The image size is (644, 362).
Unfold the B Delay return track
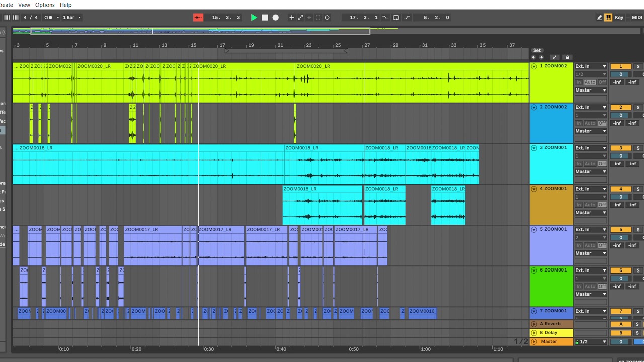click(534, 333)
